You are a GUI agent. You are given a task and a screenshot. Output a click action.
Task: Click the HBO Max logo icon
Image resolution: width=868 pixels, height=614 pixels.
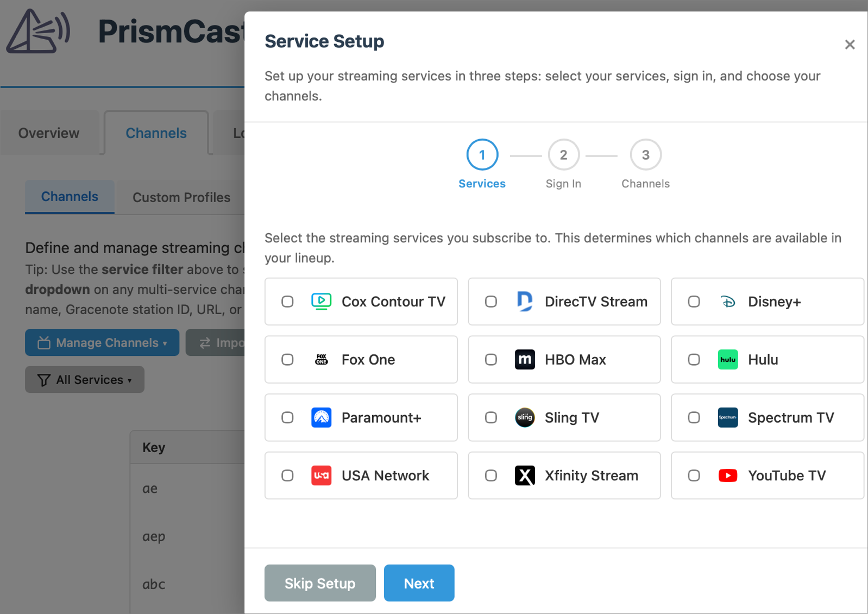point(525,360)
